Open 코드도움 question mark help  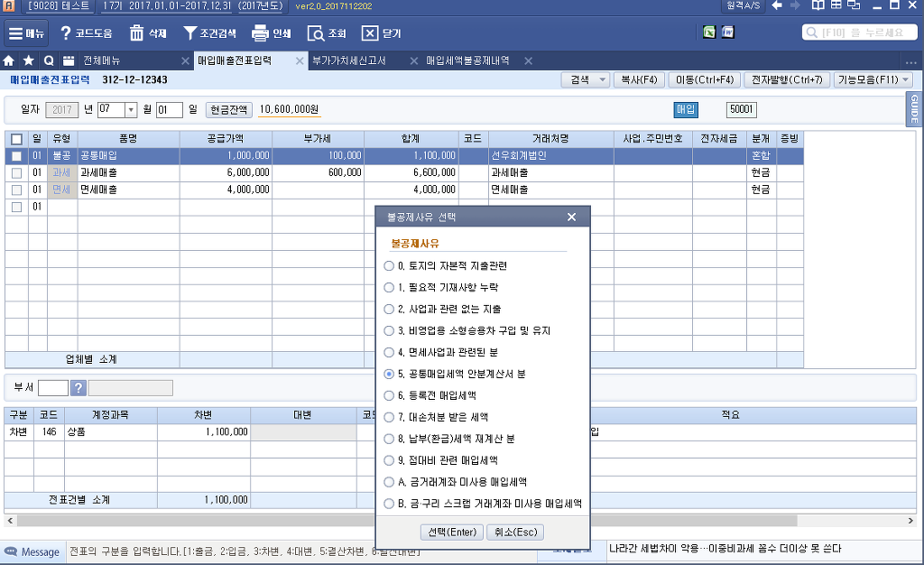point(65,33)
